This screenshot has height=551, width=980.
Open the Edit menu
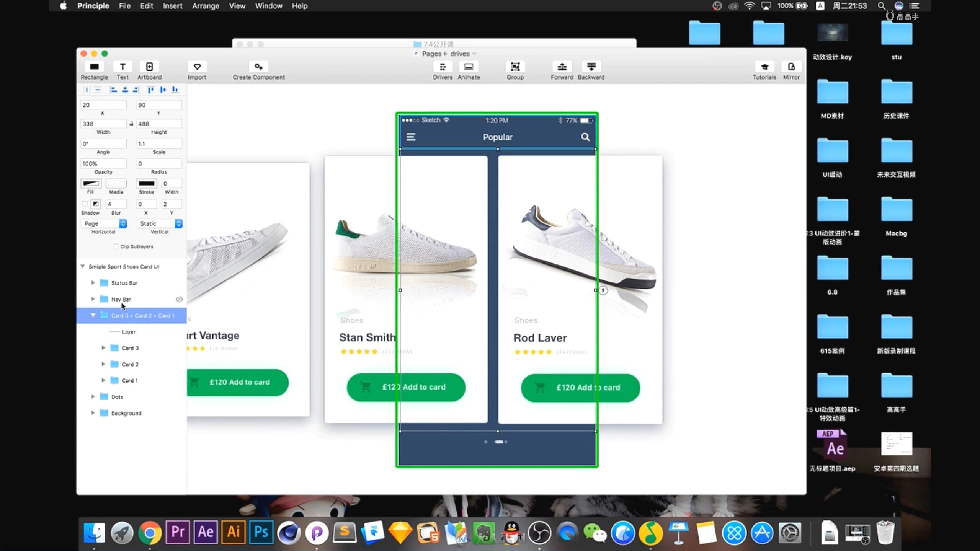click(x=147, y=6)
